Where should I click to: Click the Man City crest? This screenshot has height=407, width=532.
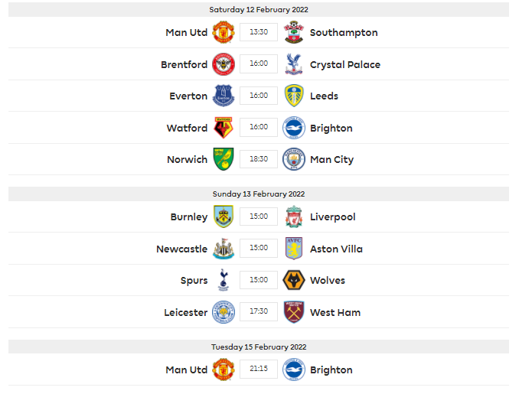click(x=293, y=159)
